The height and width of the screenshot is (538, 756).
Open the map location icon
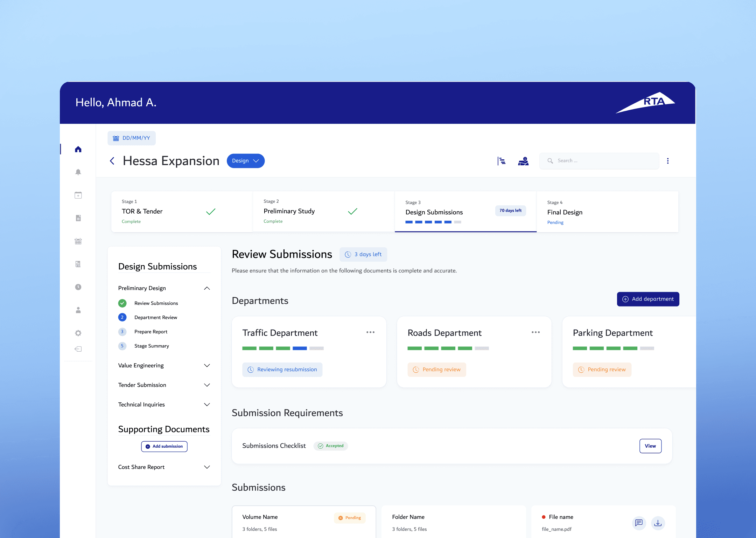pyautogui.click(x=523, y=161)
